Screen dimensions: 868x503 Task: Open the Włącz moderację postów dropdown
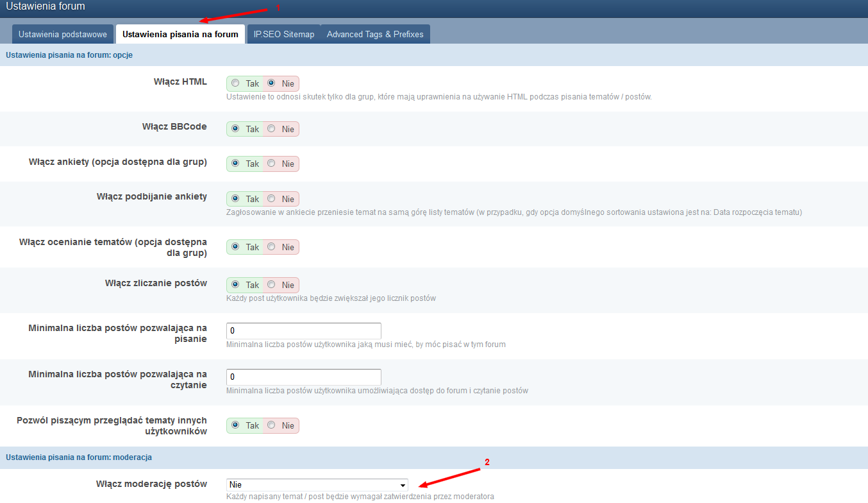pos(317,484)
